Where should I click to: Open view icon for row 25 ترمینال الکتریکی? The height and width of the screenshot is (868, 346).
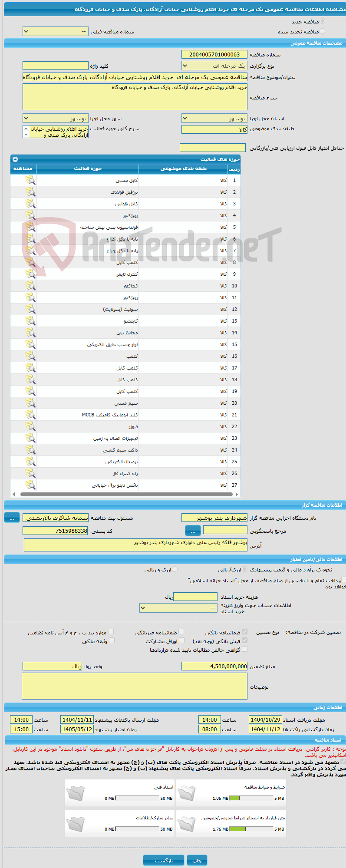click(30, 462)
